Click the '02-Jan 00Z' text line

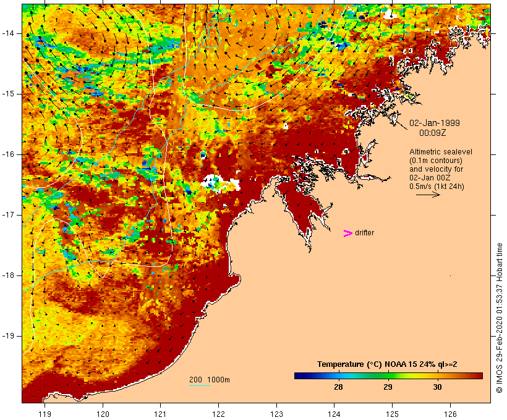(x=430, y=178)
